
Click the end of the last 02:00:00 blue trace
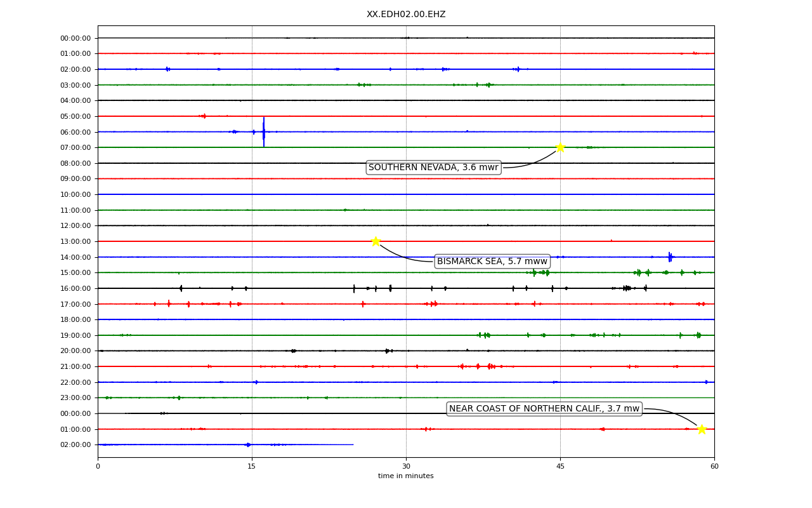coord(353,444)
